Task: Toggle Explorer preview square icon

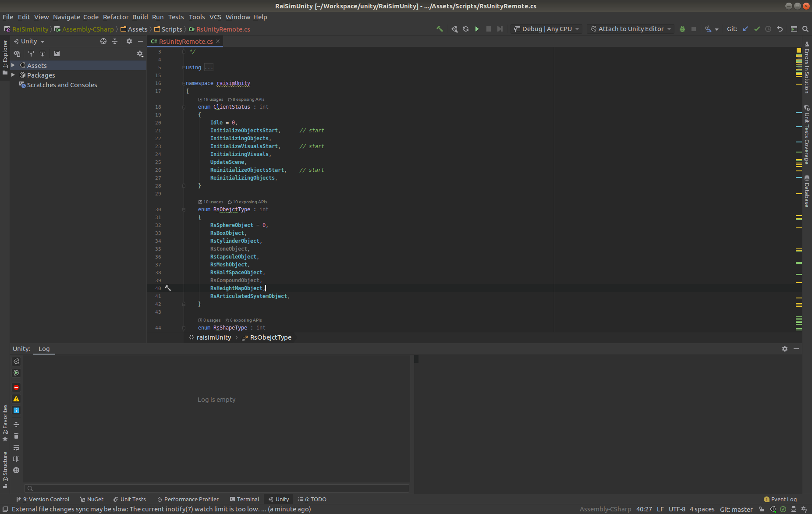Action: coord(57,53)
